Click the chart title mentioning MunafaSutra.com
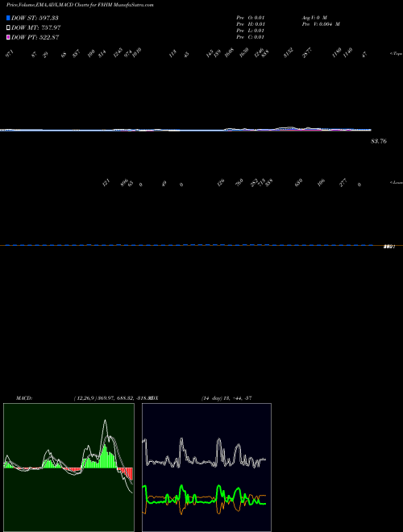Image resolution: width=403 pixels, height=532 pixels. (x=80, y=6)
